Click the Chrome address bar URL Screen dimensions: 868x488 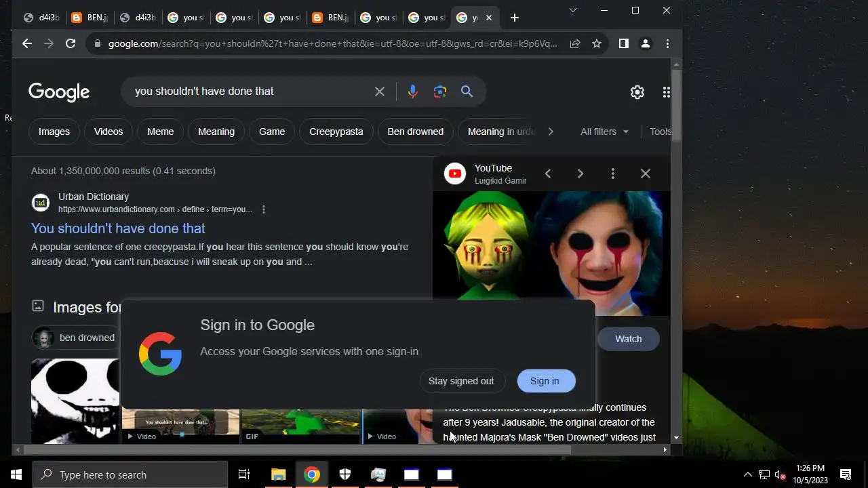click(x=332, y=43)
